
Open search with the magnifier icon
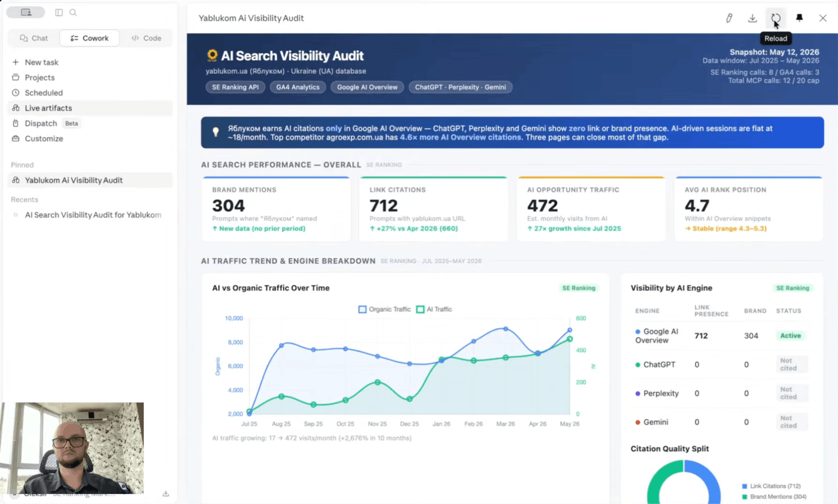coord(73,12)
